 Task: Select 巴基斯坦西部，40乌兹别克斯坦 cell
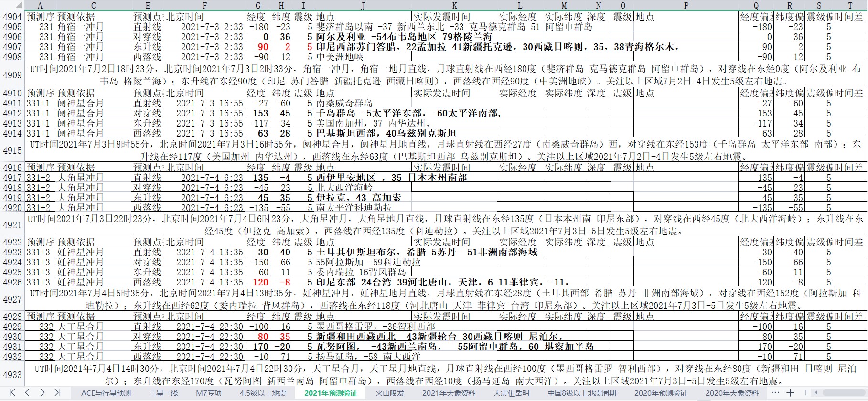tap(363, 133)
